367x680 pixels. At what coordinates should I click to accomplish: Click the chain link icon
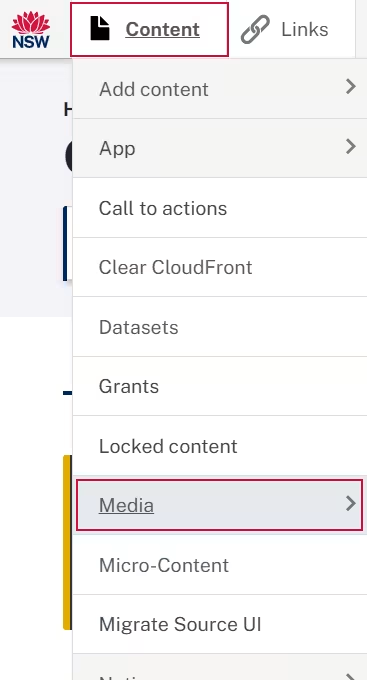click(255, 29)
